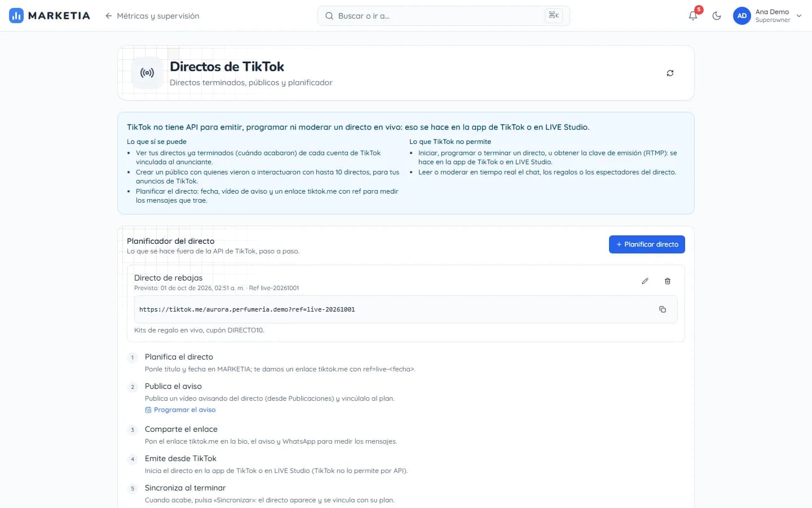Toggle dark mode moon icon
812x508 pixels.
pos(717,16)
